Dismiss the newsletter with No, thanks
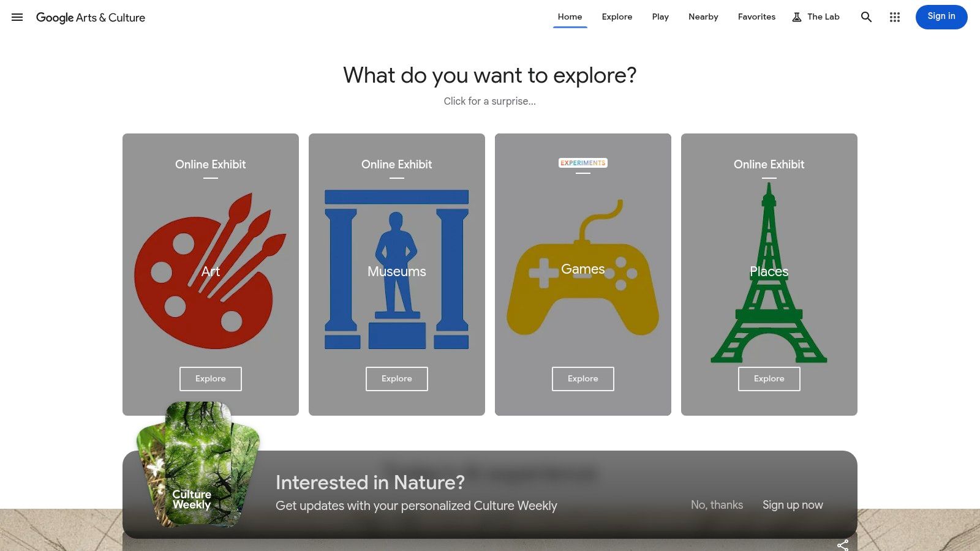980x551 pixels. coord(717,504)
